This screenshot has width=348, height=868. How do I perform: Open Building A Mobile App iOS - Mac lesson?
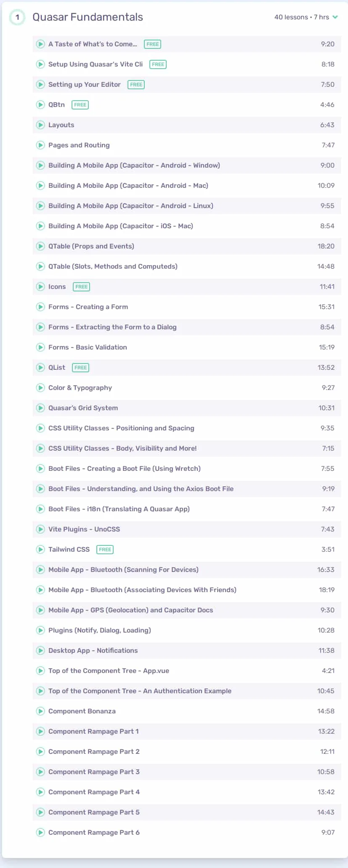point(187,226)
